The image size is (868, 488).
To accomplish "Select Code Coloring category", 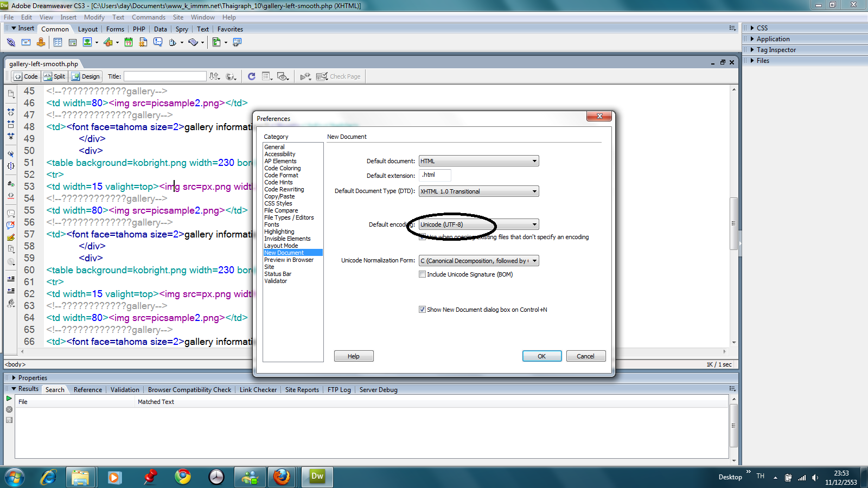I will [x=283, y=168].
